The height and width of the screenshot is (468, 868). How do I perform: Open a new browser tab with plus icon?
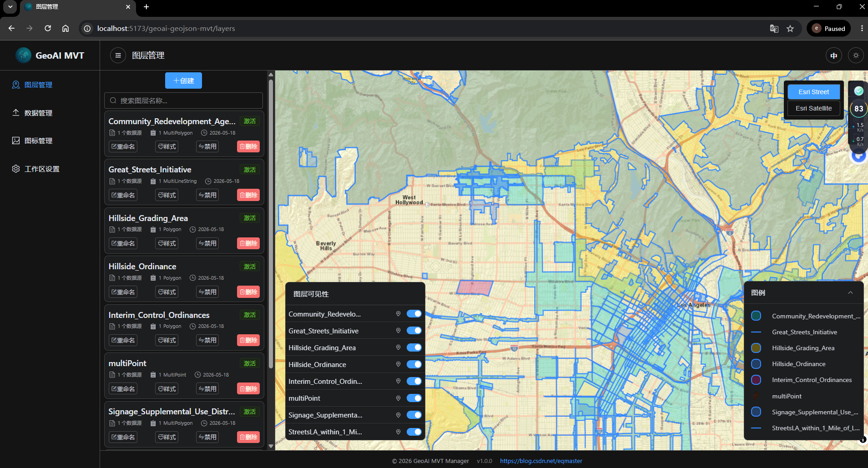pos(146,7)
